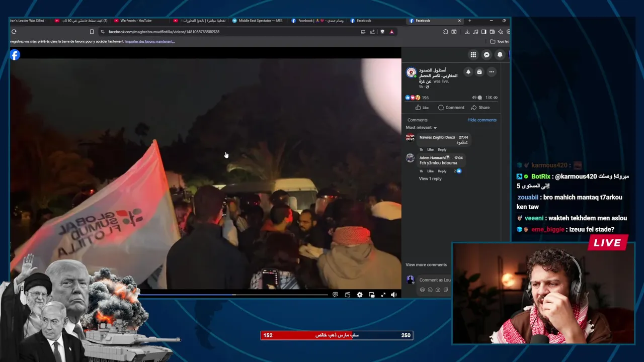Switch to Middle East Spectator tab
Screen dimensions: 644x362
pos(258,21)
